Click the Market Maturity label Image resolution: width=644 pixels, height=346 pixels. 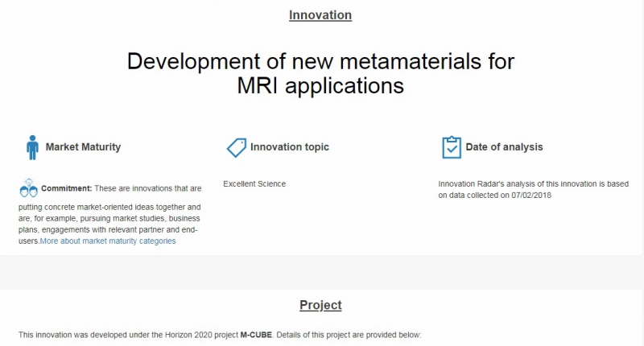[83, 147]
